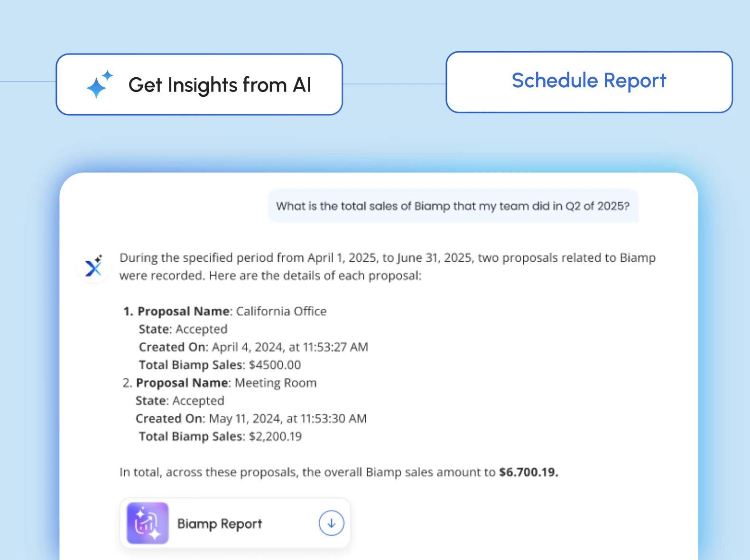Click the 'During the specified period' intro sentence
Image resolution: width=750 pixels, height=560 pixels.
click(388, 266)
